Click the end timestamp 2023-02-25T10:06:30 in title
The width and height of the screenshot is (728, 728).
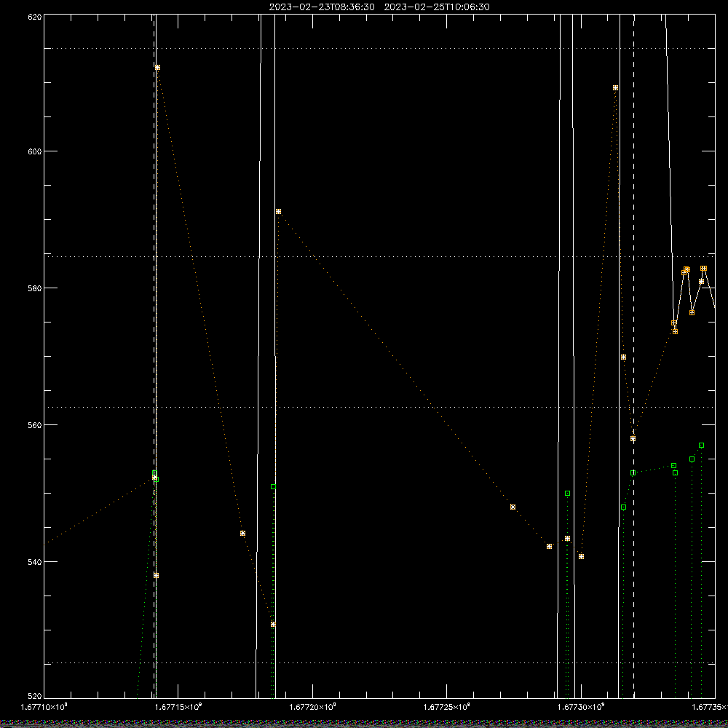point(436,7)
